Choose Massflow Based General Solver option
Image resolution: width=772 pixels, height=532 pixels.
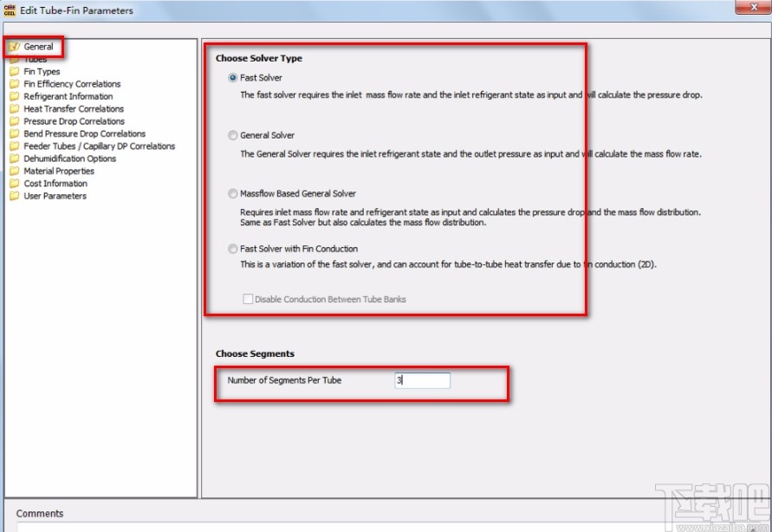pos(233,194)
